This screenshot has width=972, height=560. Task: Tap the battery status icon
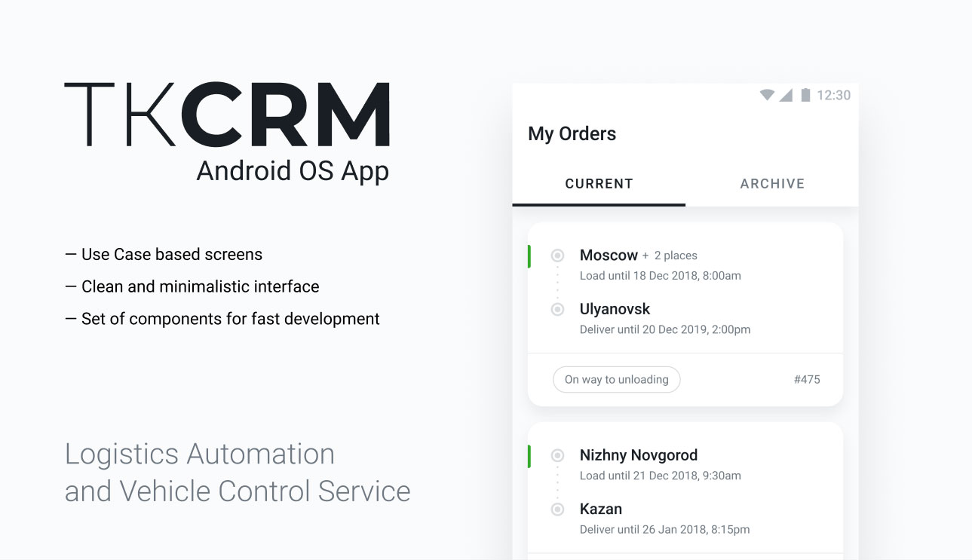(x=805, y=95)
